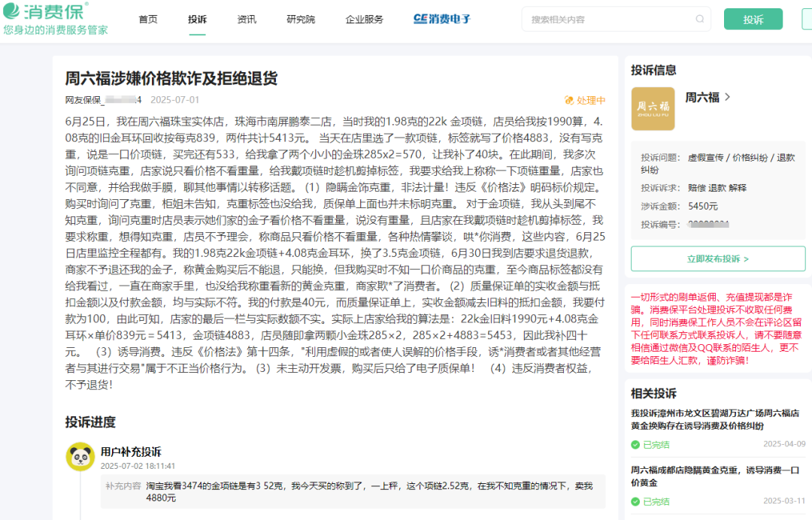Open the 研究院 navigation tab
The width and height of the screenshot is (812, 520).
click(x=301, y=19)
